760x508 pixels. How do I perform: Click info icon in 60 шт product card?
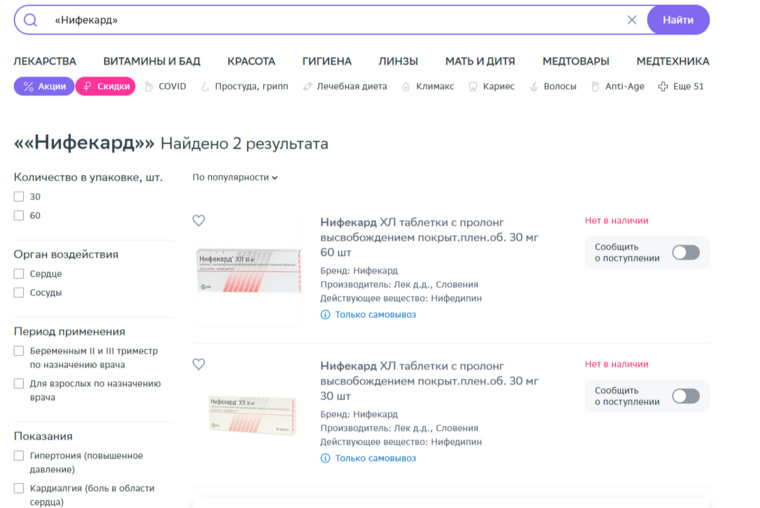click(x=325, y=315)
